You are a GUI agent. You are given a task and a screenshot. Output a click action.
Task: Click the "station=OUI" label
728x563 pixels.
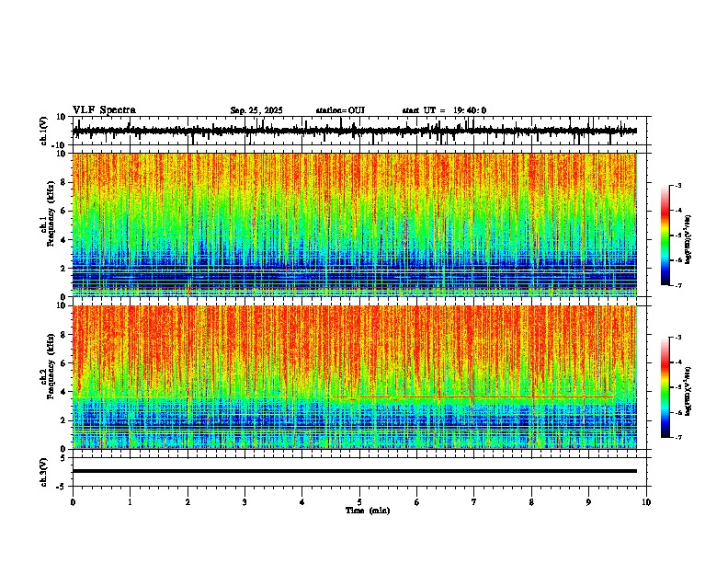coord(340,110)
